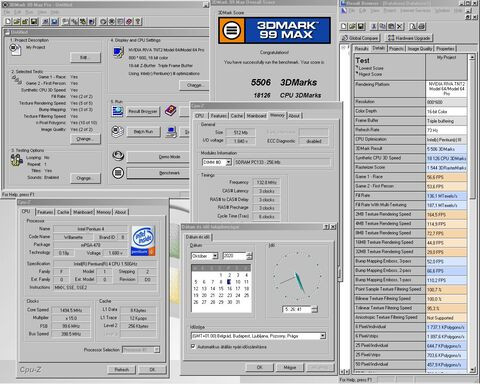This screenshot has width=480, height=384.
Task: Open the Image Quality tab in Result Browser
Action: coord(420,49)
